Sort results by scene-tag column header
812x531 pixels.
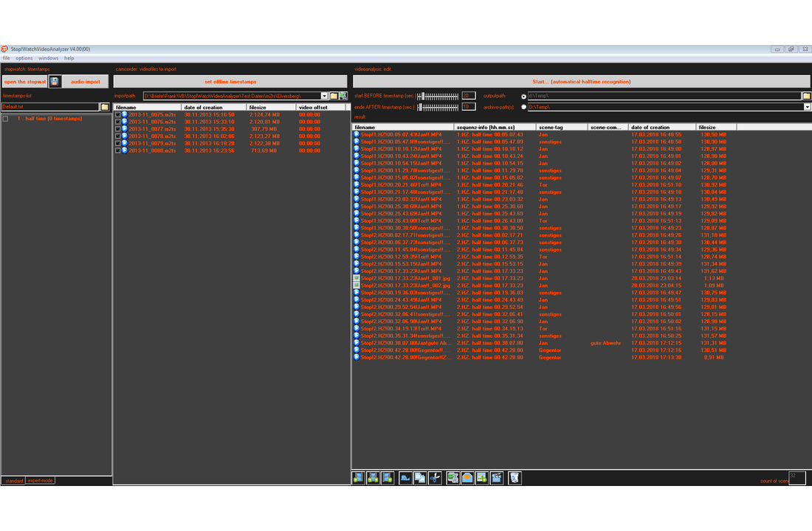coord(561,128)
